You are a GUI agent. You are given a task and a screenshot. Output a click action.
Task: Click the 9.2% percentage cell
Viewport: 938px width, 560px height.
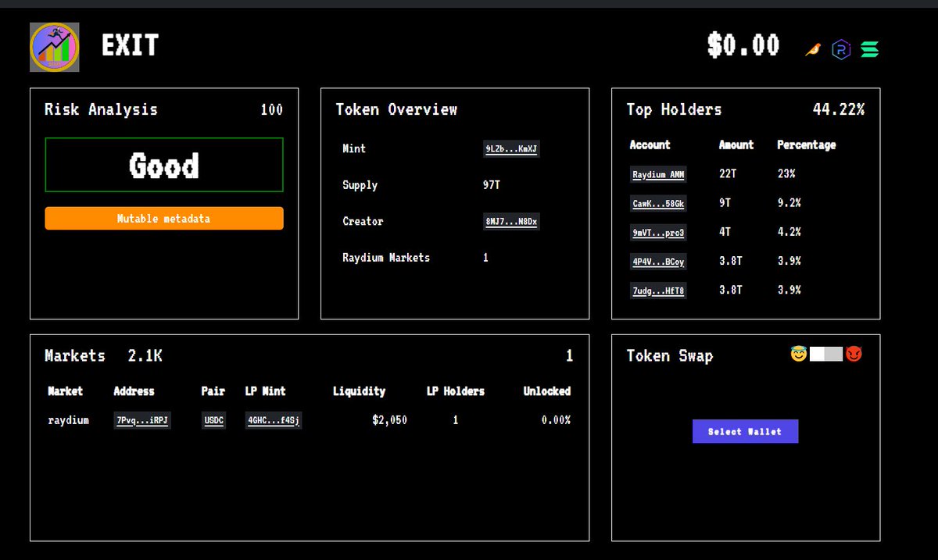(789, 203)
